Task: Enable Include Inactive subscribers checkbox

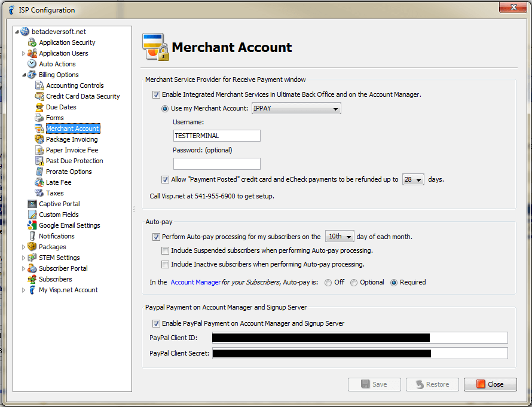Action: pyautogui.click(x=165, y=264)
